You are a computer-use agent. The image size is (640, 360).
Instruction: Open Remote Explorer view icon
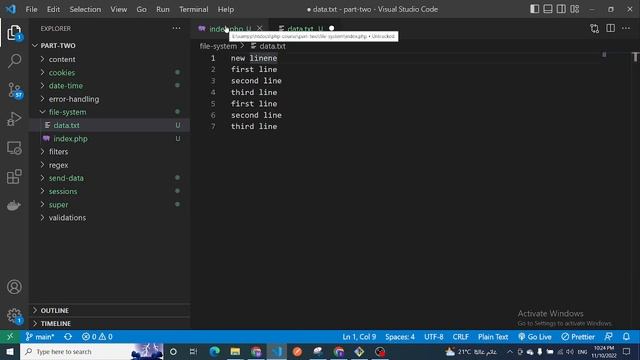(14, 148)
